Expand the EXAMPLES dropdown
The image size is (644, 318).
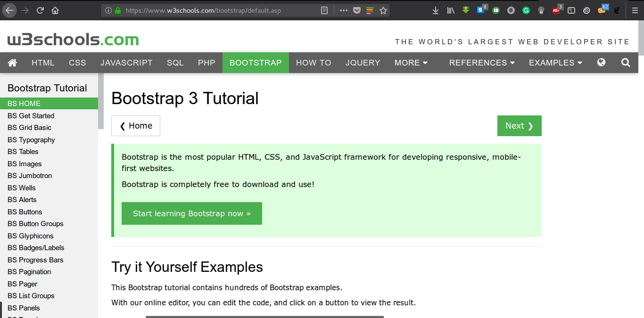[x=555, y=62]
